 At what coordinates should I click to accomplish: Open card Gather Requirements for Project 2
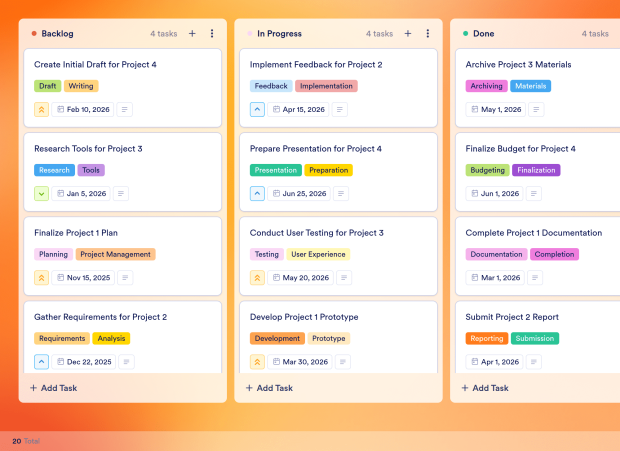coord(123,337)
